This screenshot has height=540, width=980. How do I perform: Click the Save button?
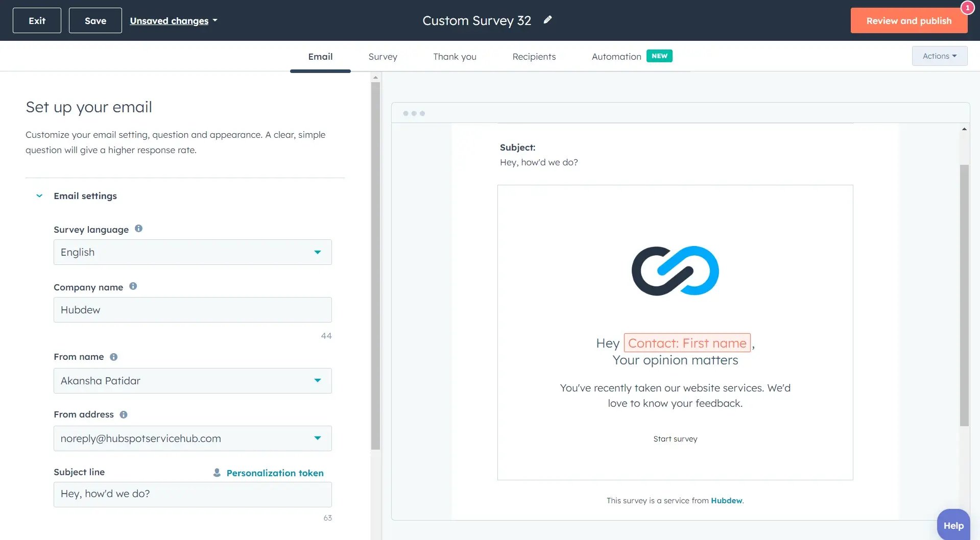[95, 20]
